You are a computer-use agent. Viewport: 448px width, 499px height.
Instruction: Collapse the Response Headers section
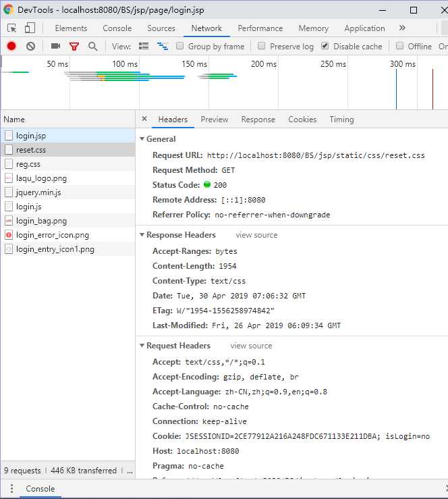pyautogui.click(x=142, y=234)
